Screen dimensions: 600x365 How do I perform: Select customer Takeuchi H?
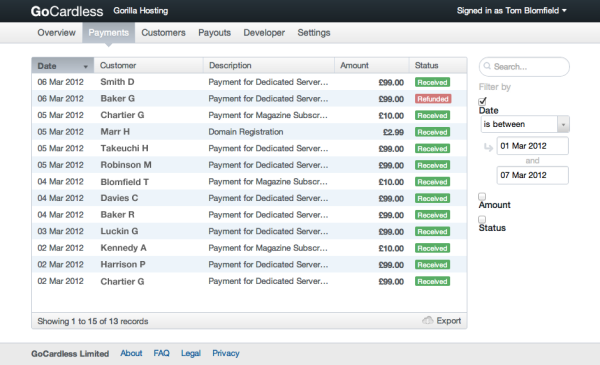tap(124, 148)
